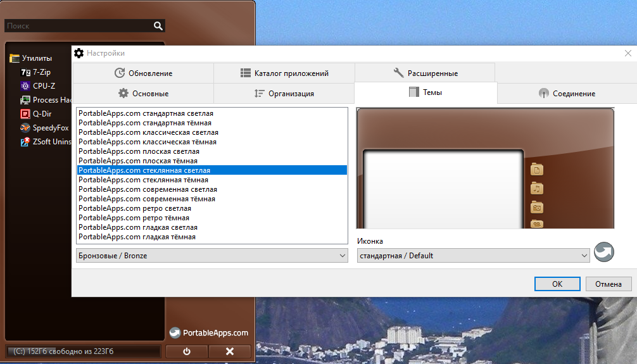This screenshot has height=364, width=637.
Task: Open the Расширенные tab
Action: (425, 73)
